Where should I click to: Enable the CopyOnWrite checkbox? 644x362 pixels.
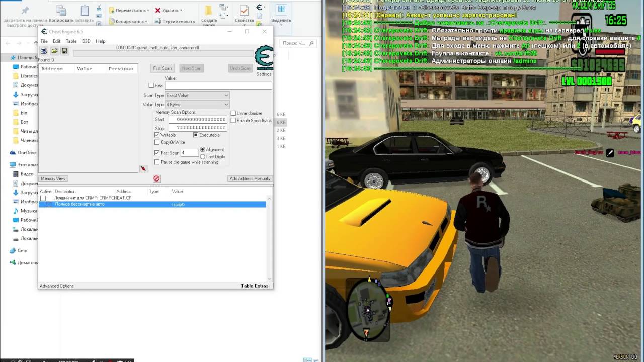click(x=157, y=142)
